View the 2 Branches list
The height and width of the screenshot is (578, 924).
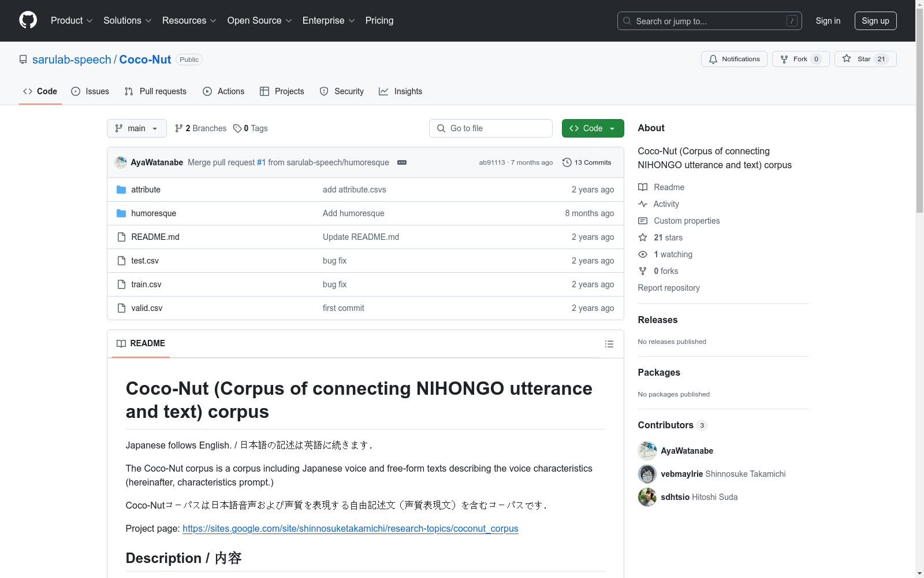coord(201,128)
